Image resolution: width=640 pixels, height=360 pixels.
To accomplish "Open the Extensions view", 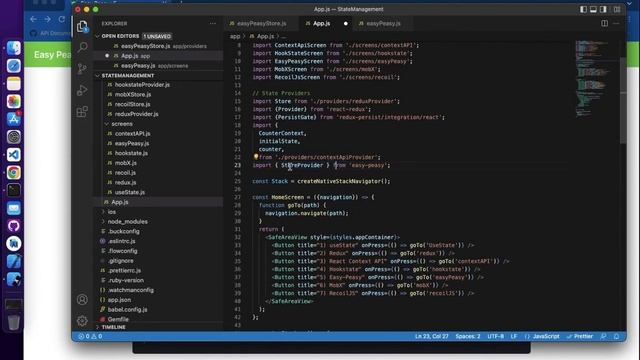I will pos(82,111).
